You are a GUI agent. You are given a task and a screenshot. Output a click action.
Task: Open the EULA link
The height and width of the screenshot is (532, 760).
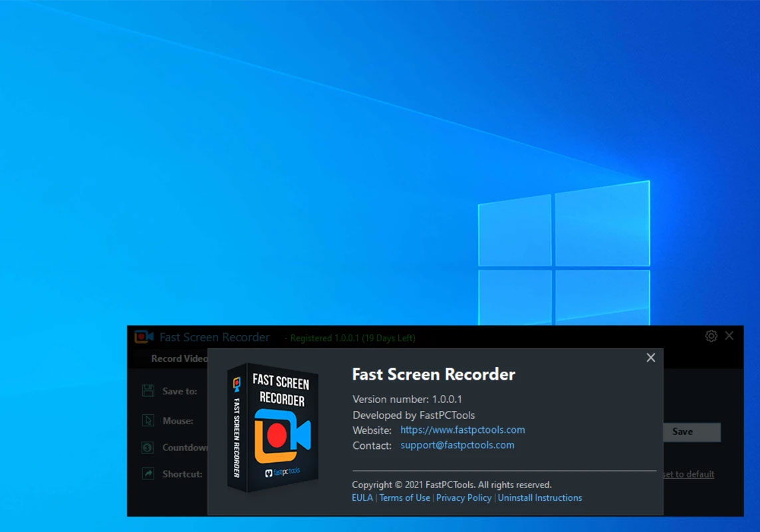coord(362,497)
